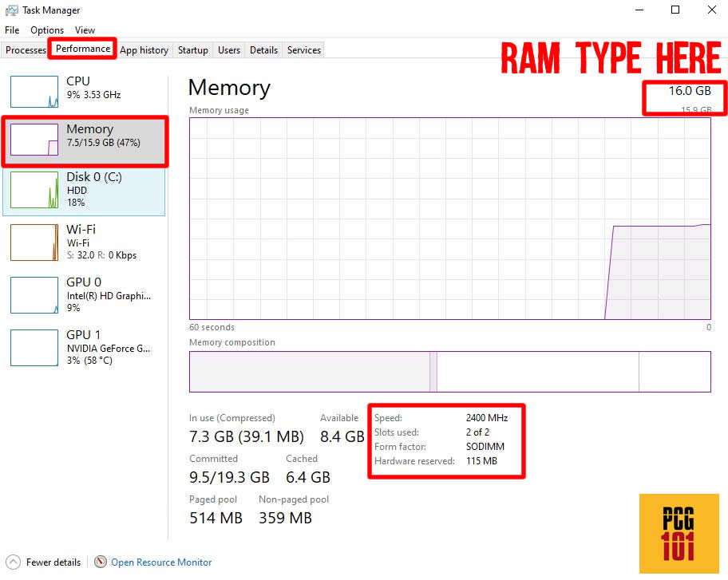Click the 6.4 GB cached value
728x580 pixels.
[x=308, y=477]
